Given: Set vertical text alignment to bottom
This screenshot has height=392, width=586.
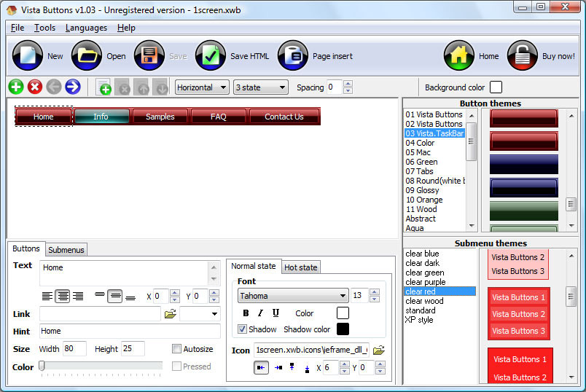Looking at the screenshot, I should [x=130, y=297].
